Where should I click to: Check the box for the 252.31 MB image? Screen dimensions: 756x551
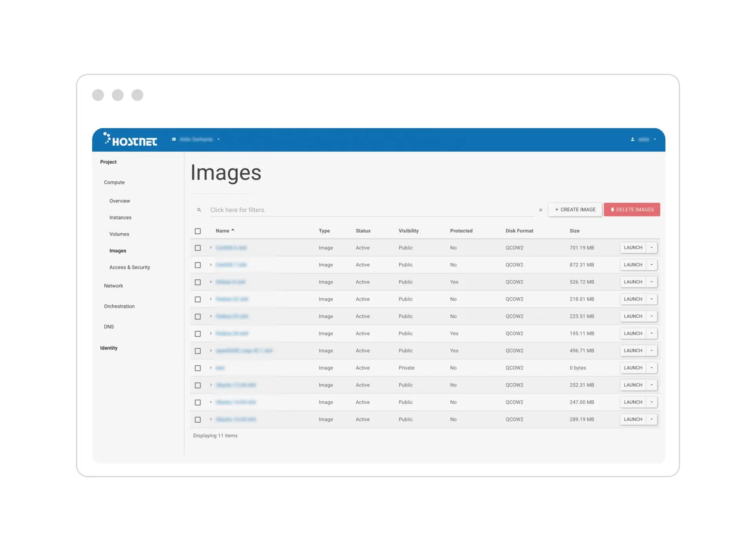pos(198,385)
